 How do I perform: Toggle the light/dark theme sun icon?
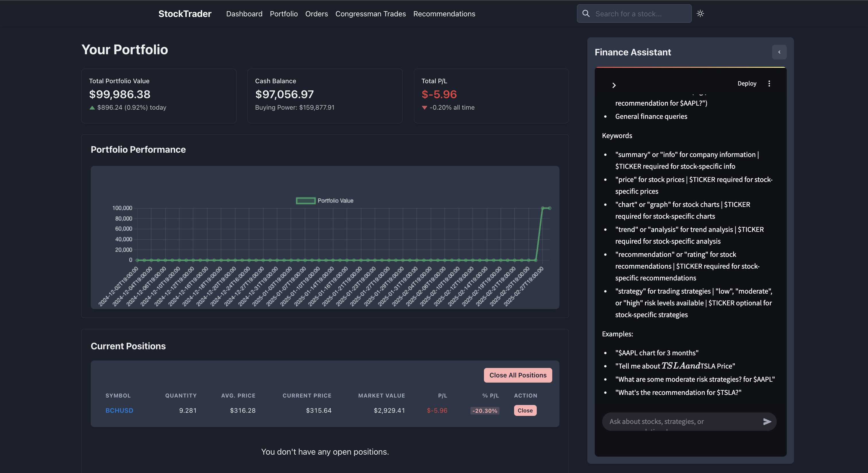coord(700,13)
